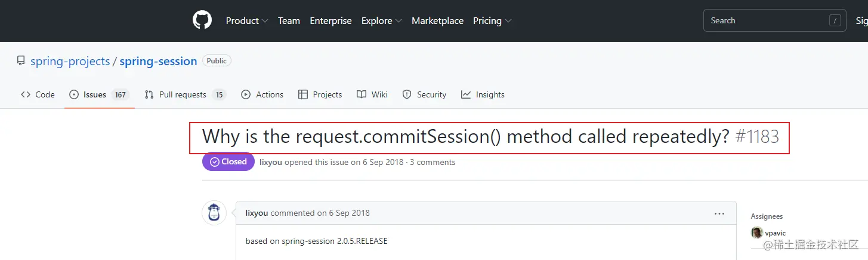Open the comment three-dots options menu

719,213
